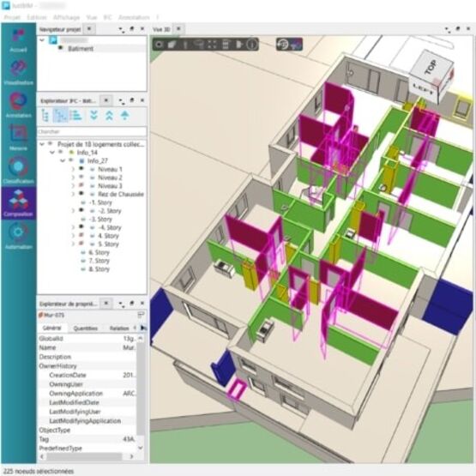Click the third icon in 3D toolbar
This screenshot has width=476, height=476.
coord(185,45)
